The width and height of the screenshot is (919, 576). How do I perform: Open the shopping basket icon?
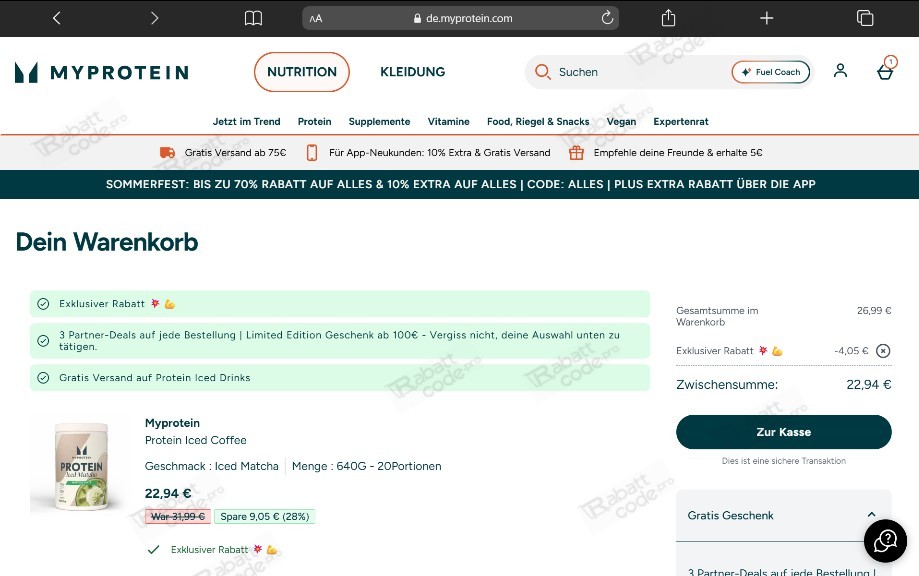886,69
